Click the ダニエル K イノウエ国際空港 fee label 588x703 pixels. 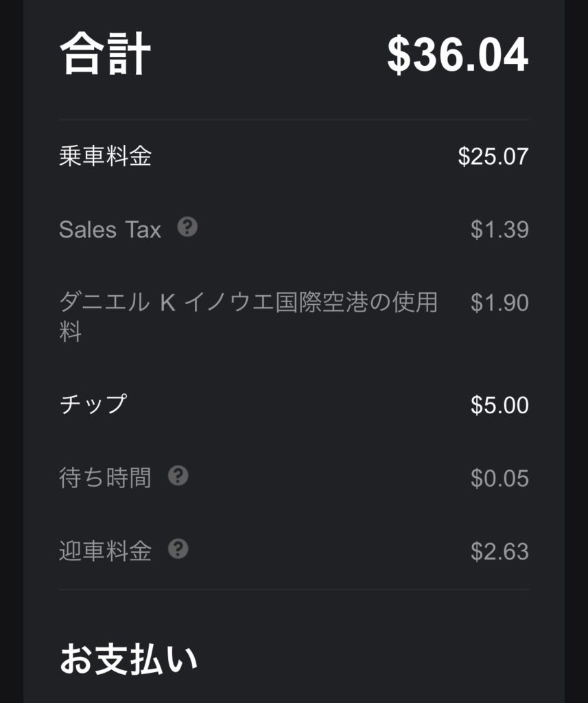248,303
